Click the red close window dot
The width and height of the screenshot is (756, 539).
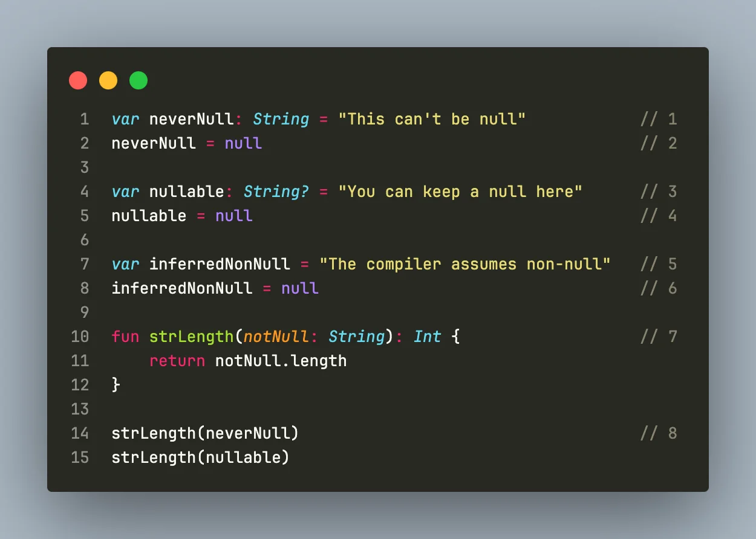pos(78,80)
